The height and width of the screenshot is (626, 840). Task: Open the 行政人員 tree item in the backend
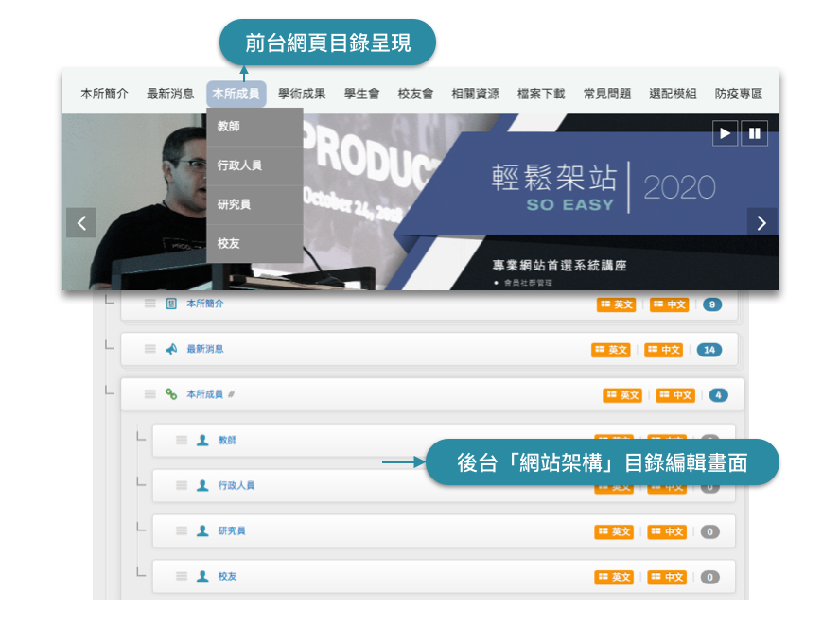coord(236,485)
